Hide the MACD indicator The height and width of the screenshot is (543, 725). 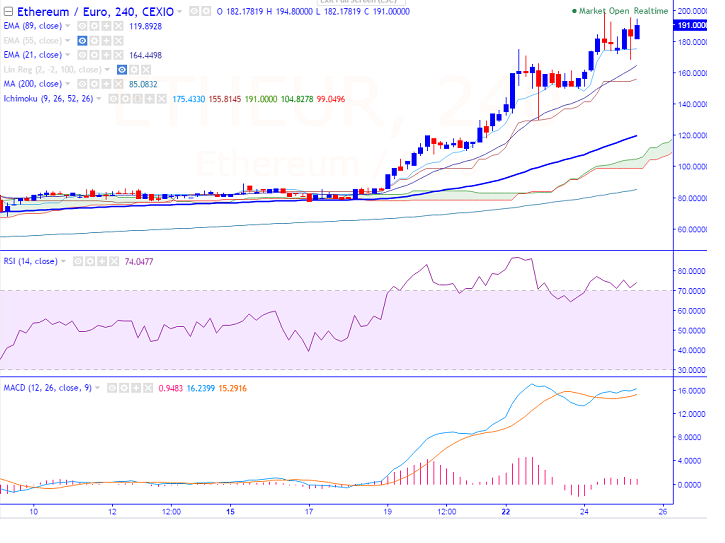point(111,388)
